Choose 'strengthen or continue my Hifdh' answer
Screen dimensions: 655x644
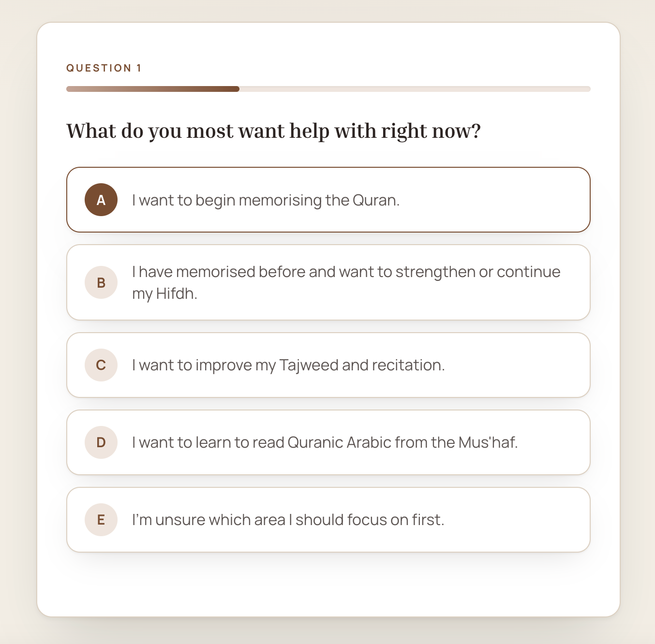point(328,282)
